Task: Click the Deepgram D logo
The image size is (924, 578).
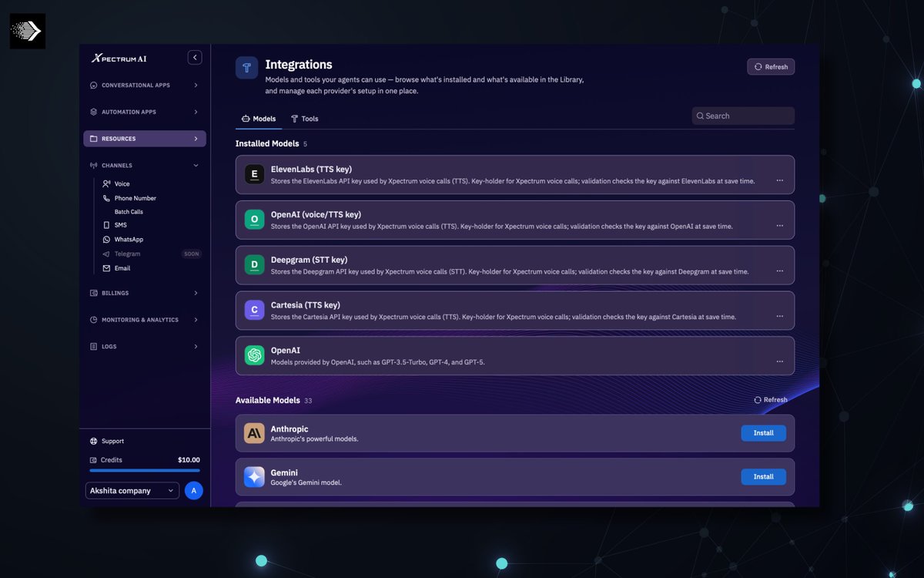Action: point(254,265)
